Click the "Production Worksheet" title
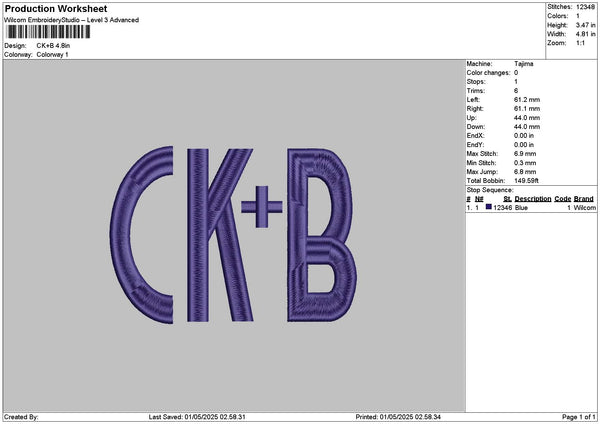 pyautogui.click(x=56, y=9)
